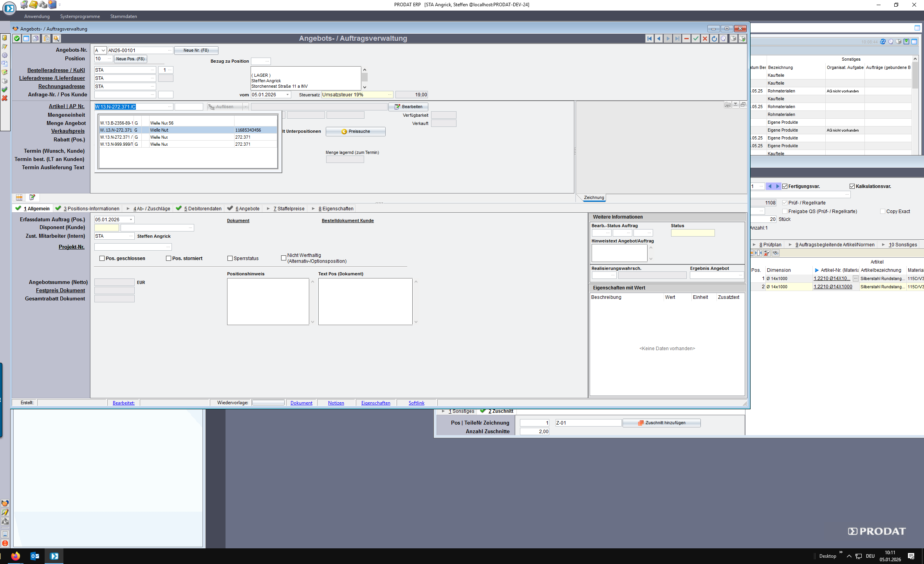Image resolution: width=924 pixels, height=564 pixels.
Task: Click the green checkmark save record icon
Action: (696, 38)
